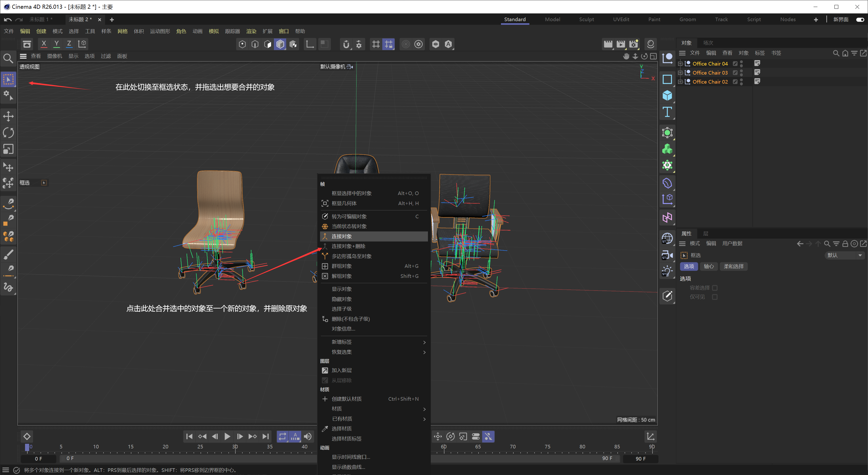
Task: Click the Model mode icon highlighted in toolbar
Action: click(280, 44)
